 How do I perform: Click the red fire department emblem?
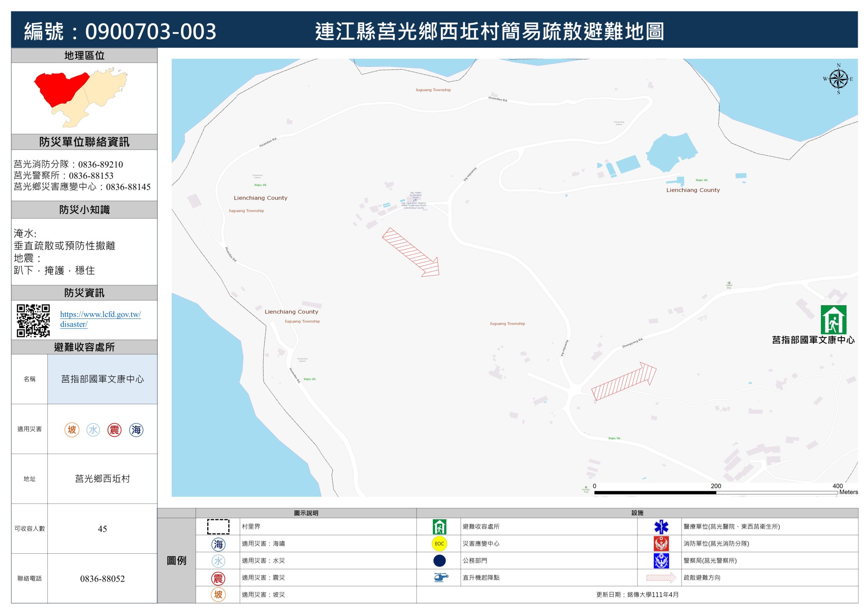661,544
